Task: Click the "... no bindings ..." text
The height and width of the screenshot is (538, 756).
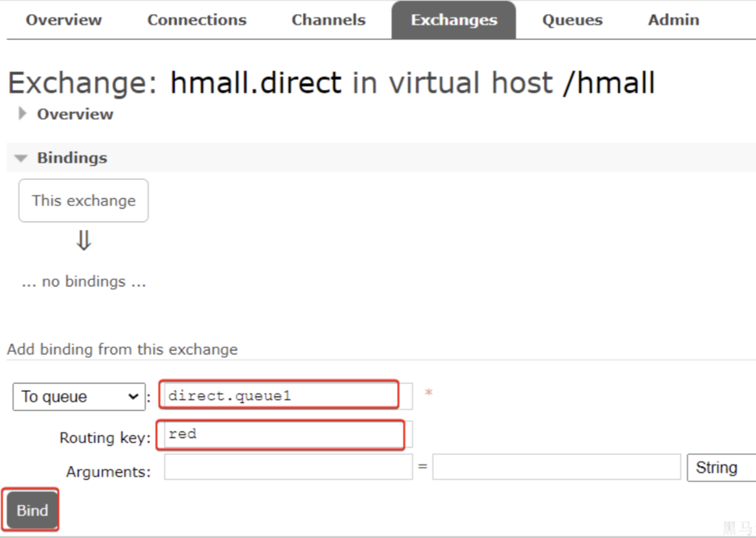Action: tap(84, 282)
